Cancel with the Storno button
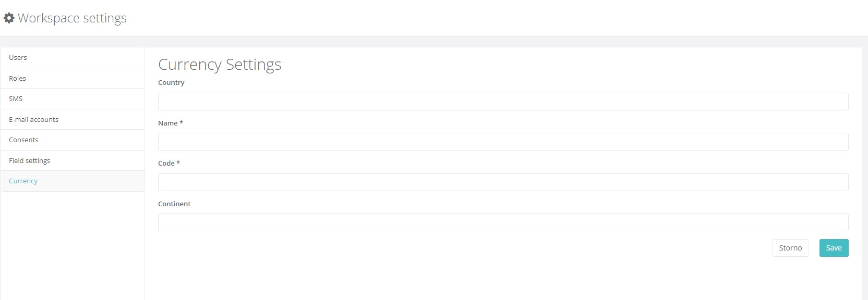 tap(790, 248)
